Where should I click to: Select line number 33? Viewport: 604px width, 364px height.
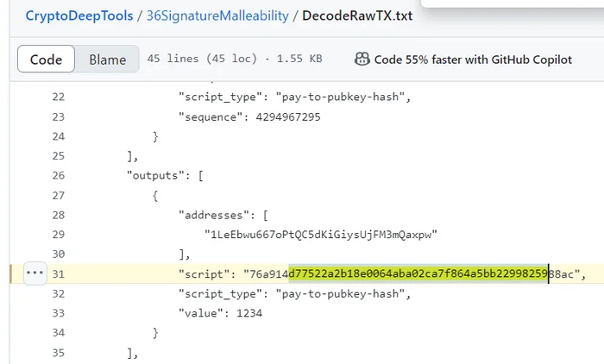[59, 313]
